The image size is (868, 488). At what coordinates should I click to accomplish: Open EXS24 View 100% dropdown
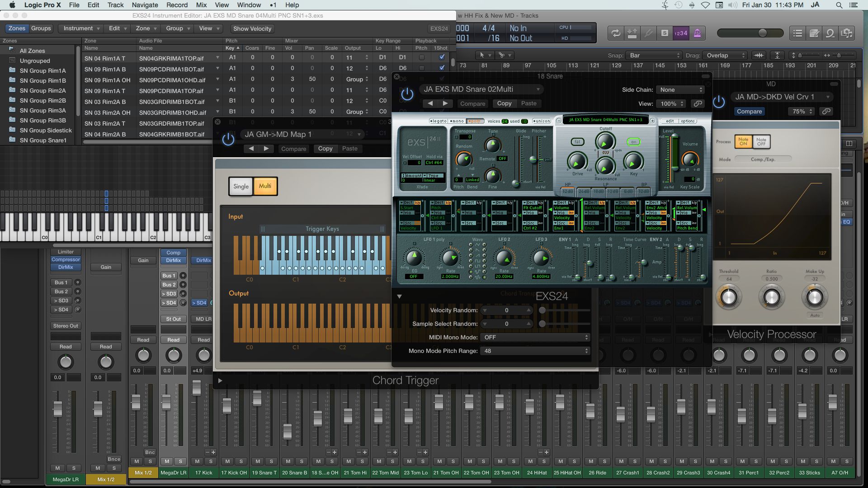pos(671,103)
